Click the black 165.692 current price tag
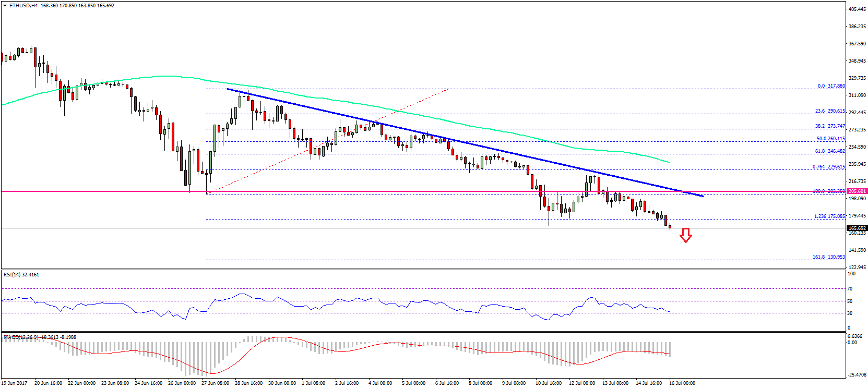The height and width of the screenshot is (389, 868). click(x=858, y=228)
